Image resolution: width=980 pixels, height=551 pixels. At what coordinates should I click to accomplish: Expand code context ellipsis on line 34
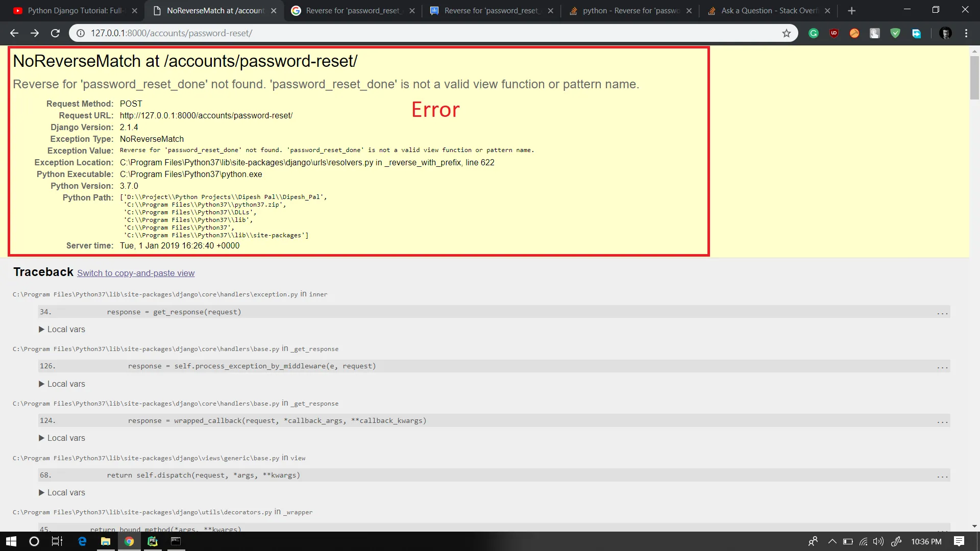[x=942, y=312]
